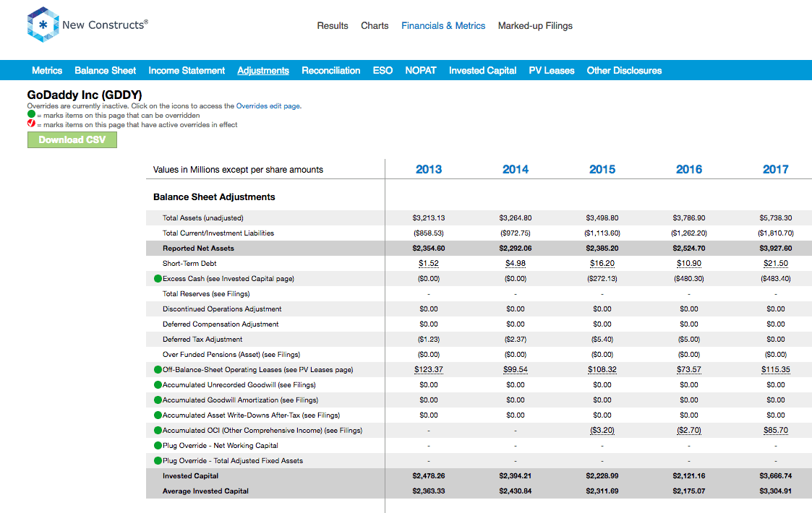This screenshot has height=513, width=812.
Task: Click green dot beside Accumulated OCI row
Action: [x=158, y=430]
